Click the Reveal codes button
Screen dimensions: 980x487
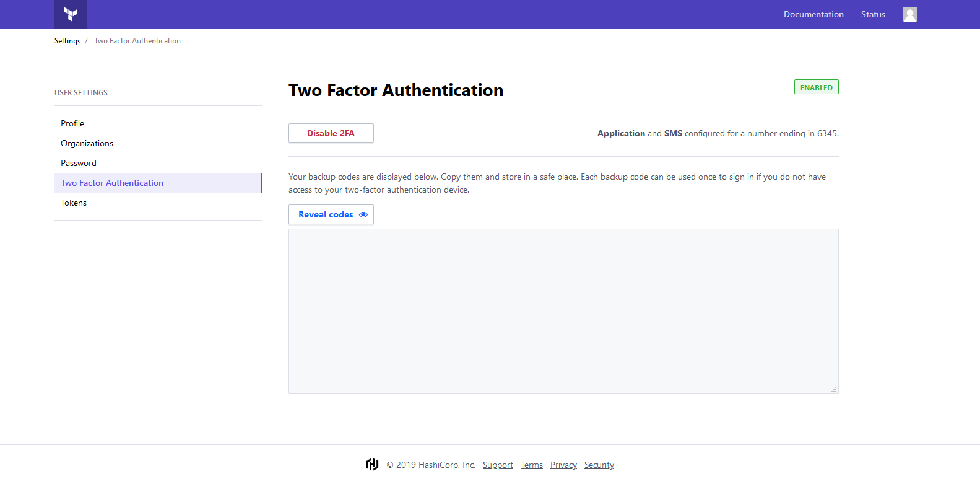(x=331, y=214)
